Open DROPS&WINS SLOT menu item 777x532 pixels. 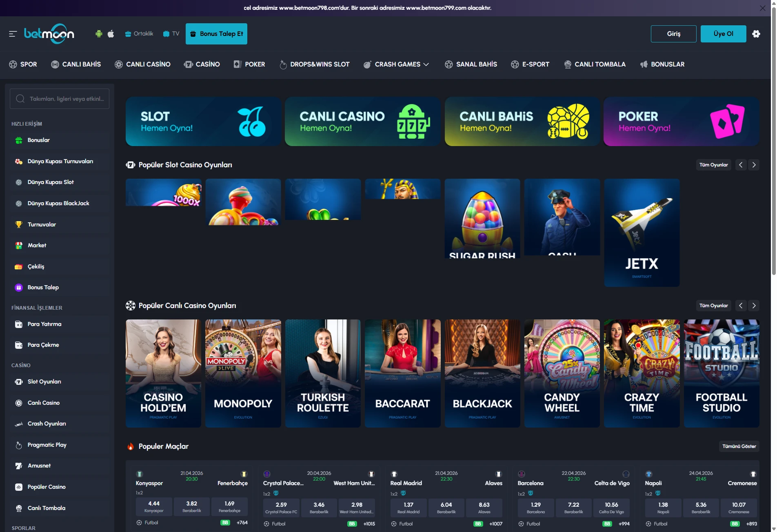314,64
